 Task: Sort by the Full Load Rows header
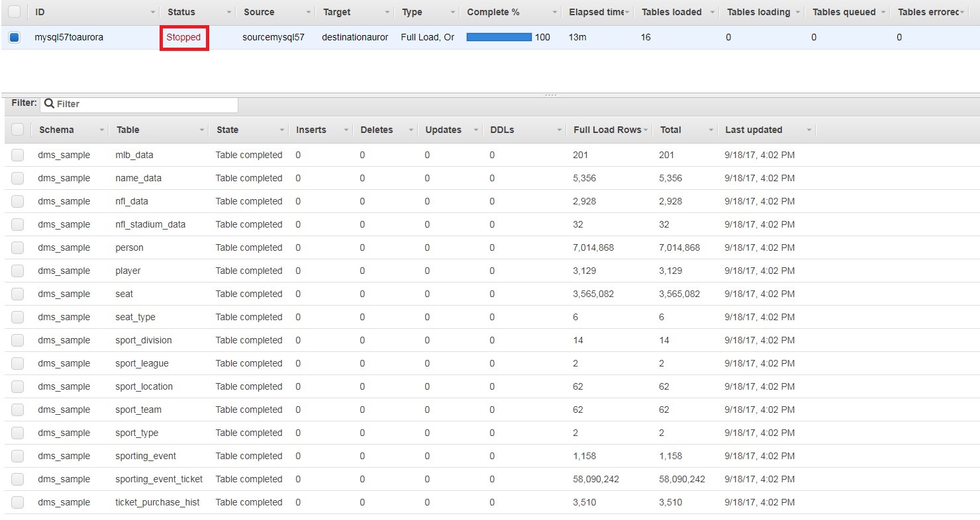click(607, 130)
